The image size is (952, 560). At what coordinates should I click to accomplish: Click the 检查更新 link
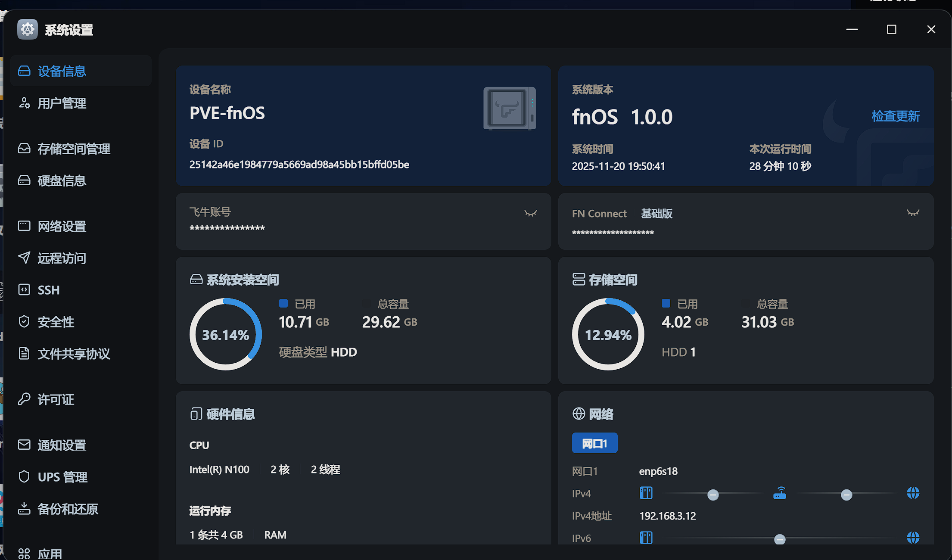[895, 116]
